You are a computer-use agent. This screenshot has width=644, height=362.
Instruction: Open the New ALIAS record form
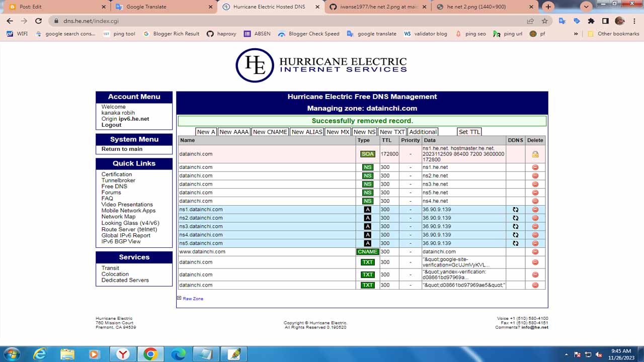pyautogui.click(x=307, y=132)
